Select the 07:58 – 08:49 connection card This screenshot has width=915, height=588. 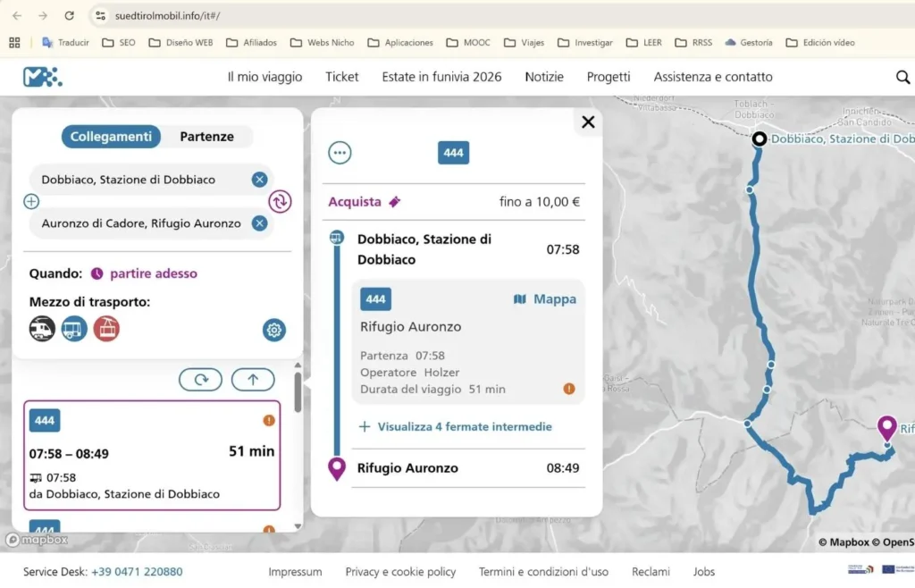[152, 455]
